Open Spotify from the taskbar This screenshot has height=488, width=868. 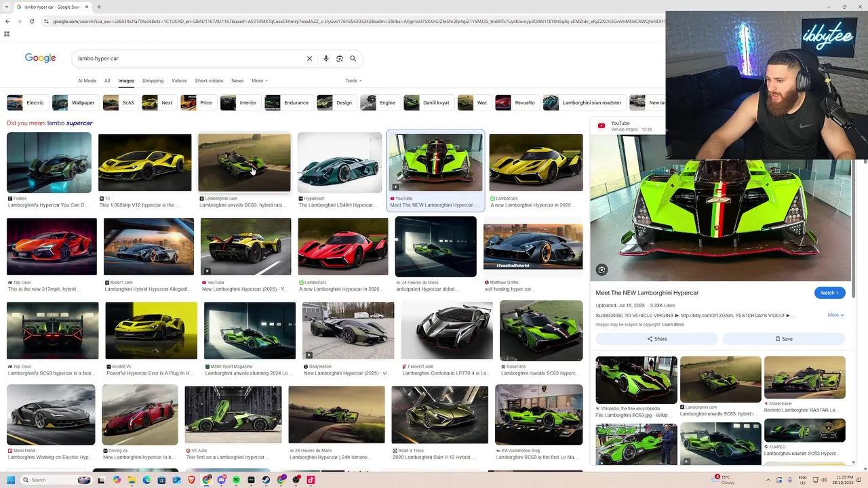[x=236, y=480]
